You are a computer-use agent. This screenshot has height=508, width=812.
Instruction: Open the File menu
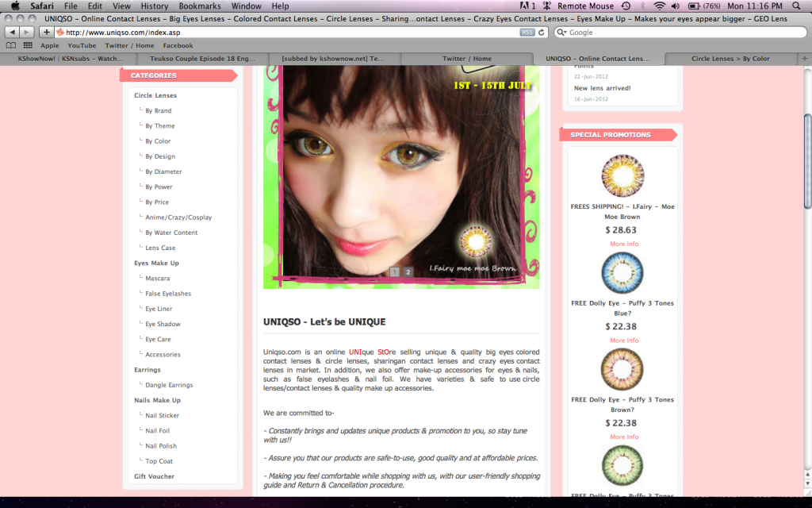click(71, 6)
